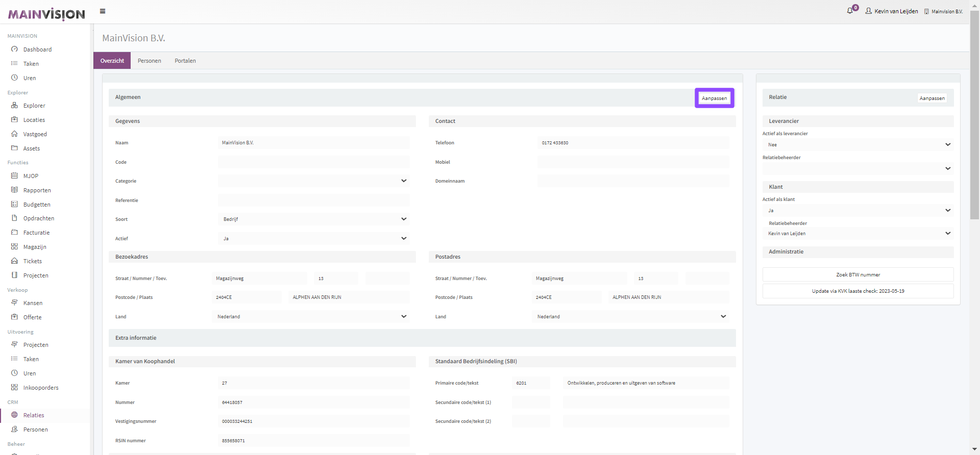Click the Code input field
This screenshot has width=980, height=455.
pos(313,162)
